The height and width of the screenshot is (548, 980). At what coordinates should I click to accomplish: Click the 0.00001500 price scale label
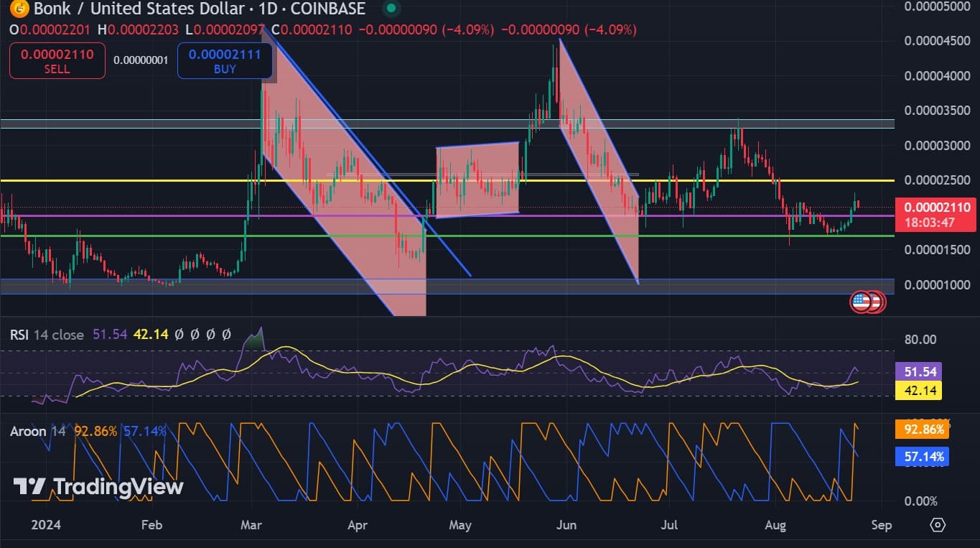937,250
